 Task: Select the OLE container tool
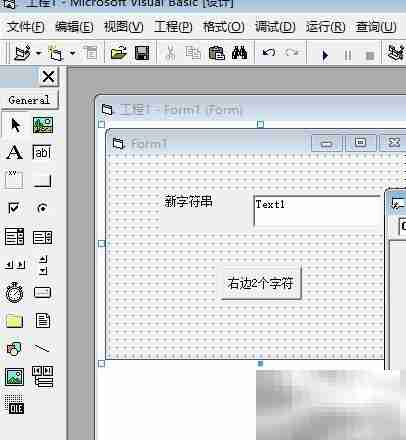click(x=15, y=405)
